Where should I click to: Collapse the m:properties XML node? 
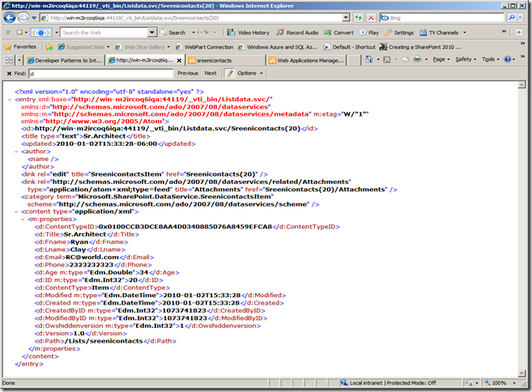[x=23, y=219]
